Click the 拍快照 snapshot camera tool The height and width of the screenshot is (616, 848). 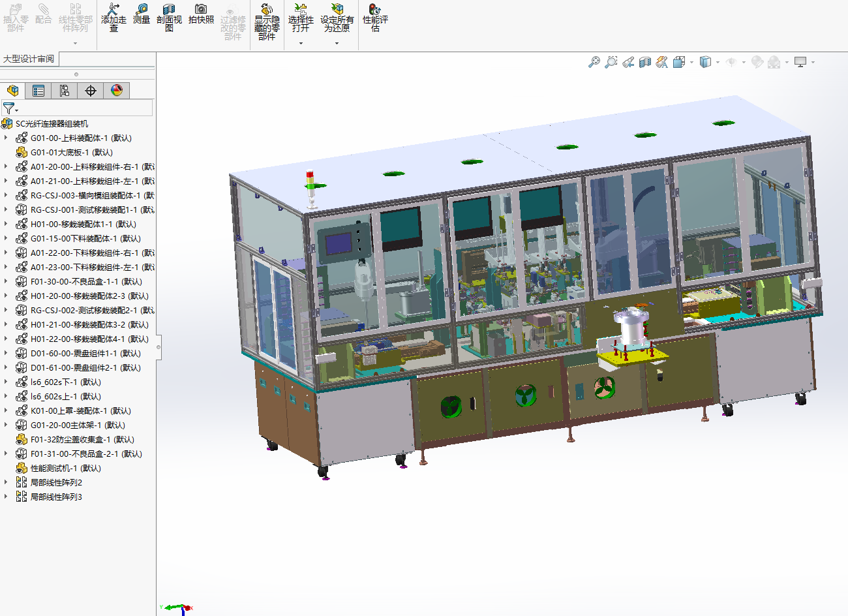(201, 14)
